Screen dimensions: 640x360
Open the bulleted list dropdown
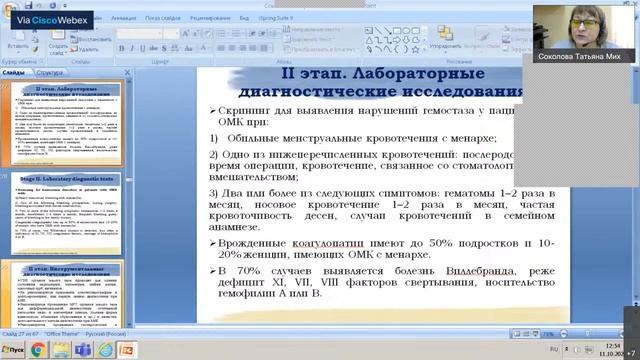[x=221, y=33]
